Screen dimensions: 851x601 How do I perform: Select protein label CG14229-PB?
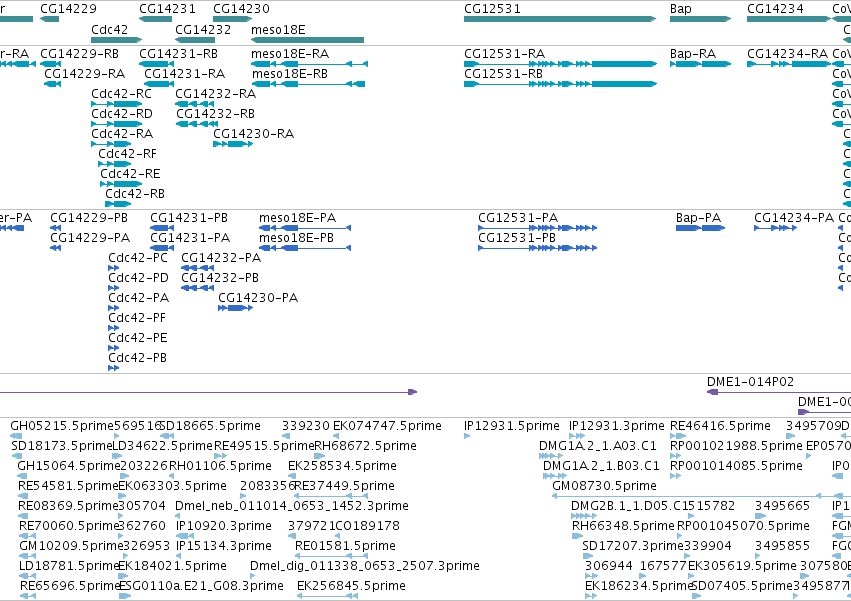pos(89,218)
